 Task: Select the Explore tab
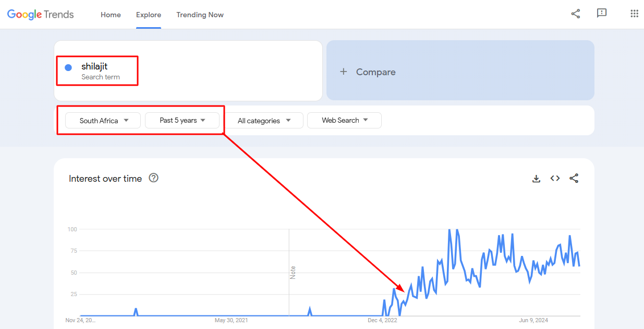[149, 15]
